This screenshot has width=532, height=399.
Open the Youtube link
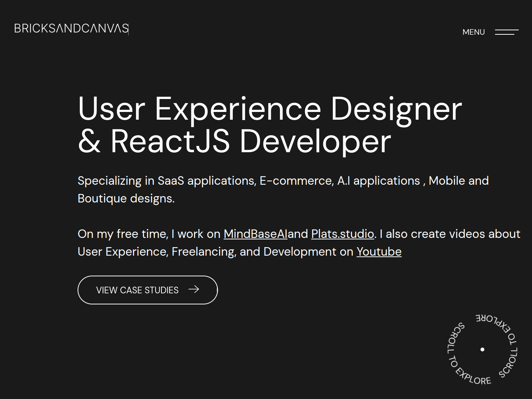click(379, 252)
